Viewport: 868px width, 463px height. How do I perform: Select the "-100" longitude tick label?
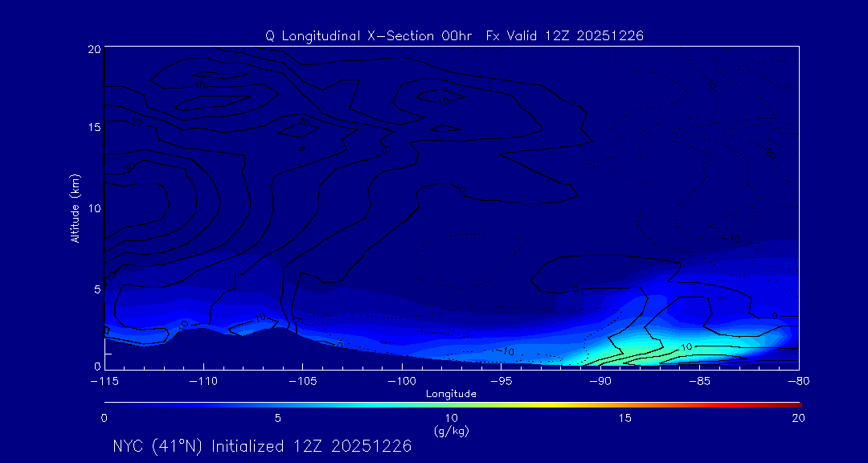click(x=401, y=382)
